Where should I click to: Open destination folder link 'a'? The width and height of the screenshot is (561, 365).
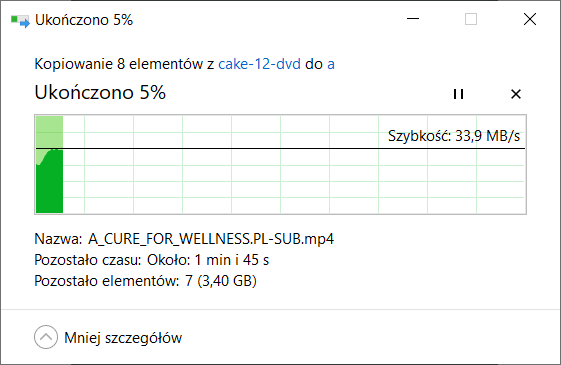(x=331, y=64)
